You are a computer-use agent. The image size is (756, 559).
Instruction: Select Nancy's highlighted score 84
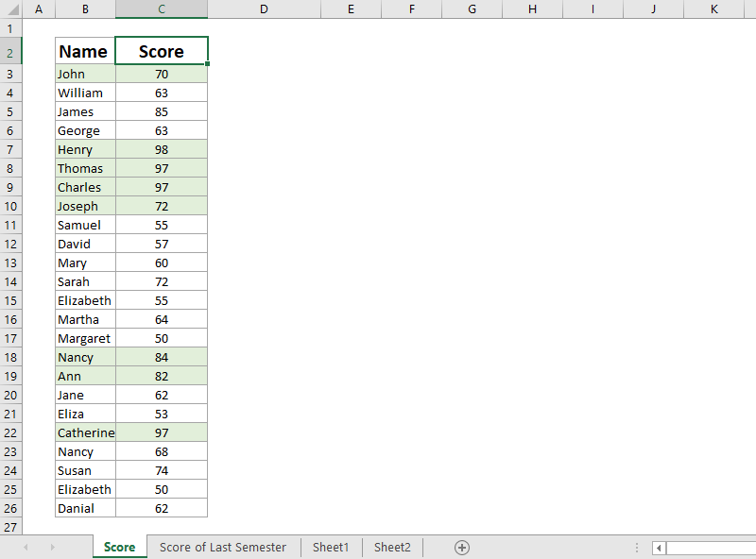(x=161, y=357)
